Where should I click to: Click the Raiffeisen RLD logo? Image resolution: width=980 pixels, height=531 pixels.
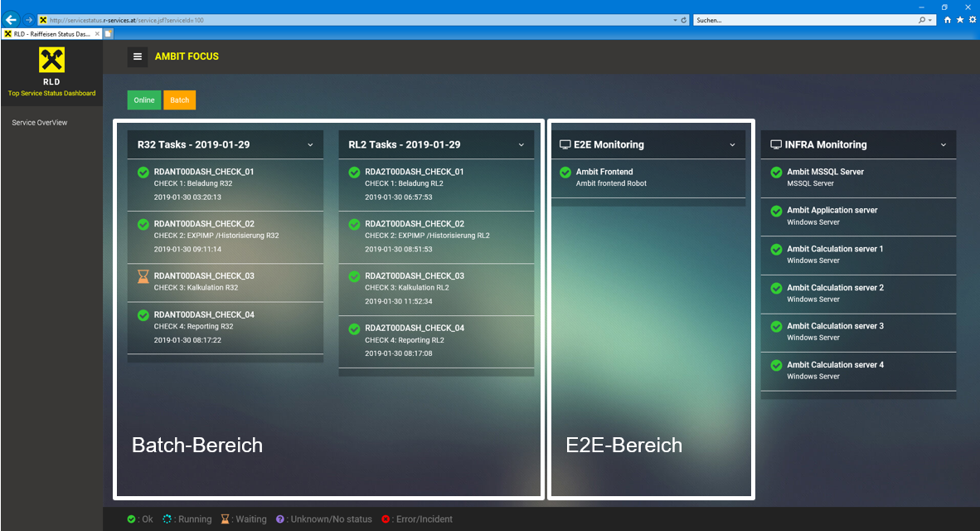[x=52, y=60]
